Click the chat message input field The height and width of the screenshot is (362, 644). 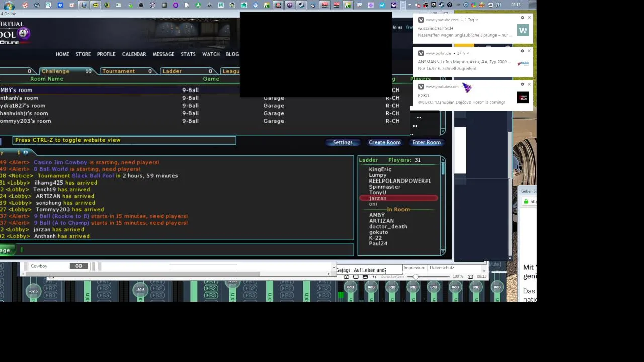click(x=185, y=250)
